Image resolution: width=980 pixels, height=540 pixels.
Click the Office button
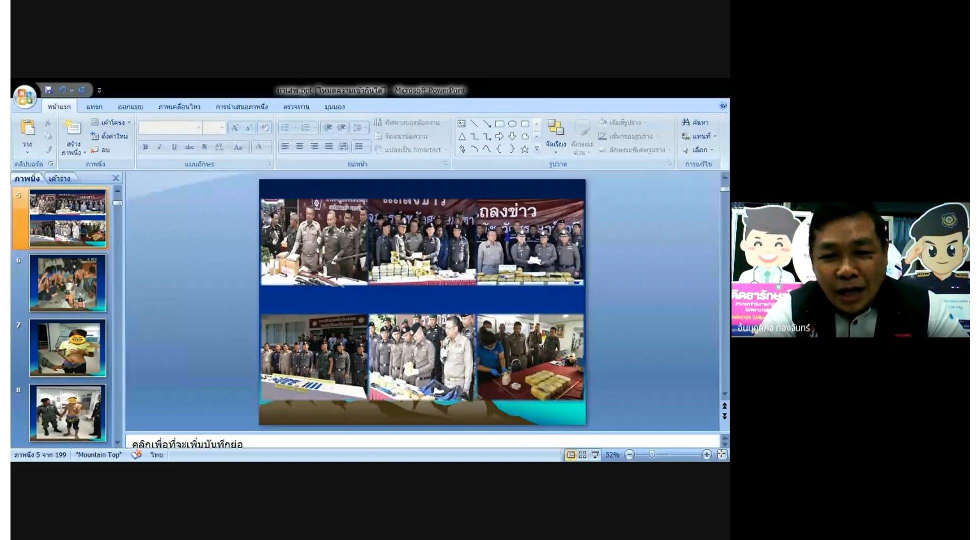[x=24, y=96]
